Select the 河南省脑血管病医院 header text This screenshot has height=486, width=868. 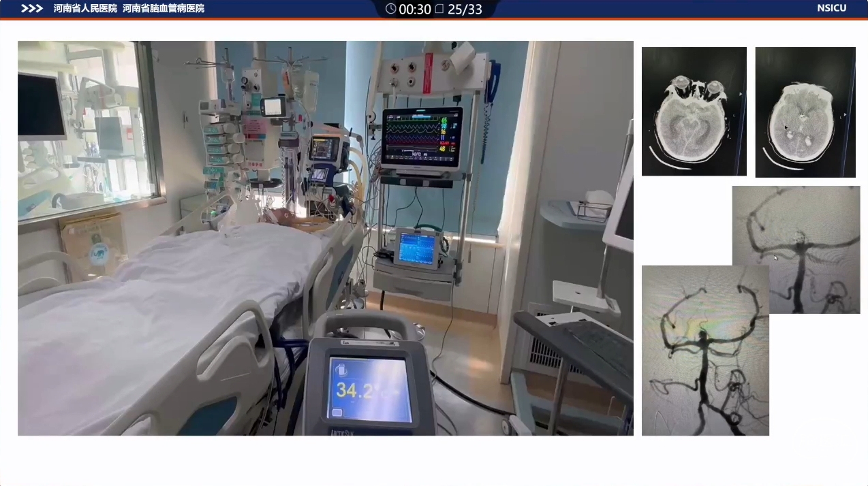click(164, 9)
